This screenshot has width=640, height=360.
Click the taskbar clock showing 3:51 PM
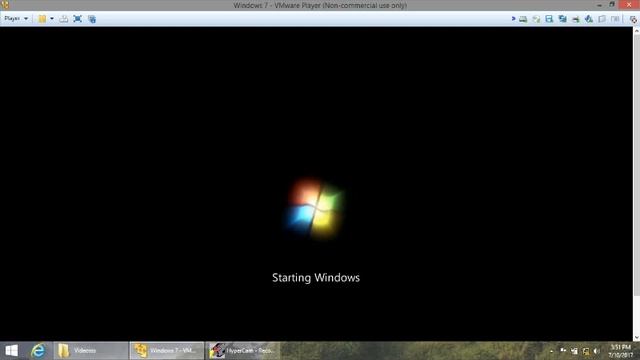coord(621,351)
